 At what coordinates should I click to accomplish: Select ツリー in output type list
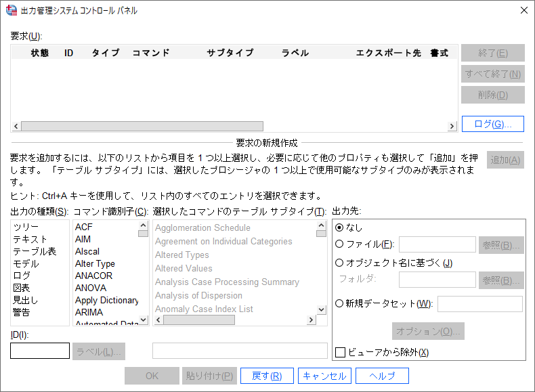click(26, 227)
